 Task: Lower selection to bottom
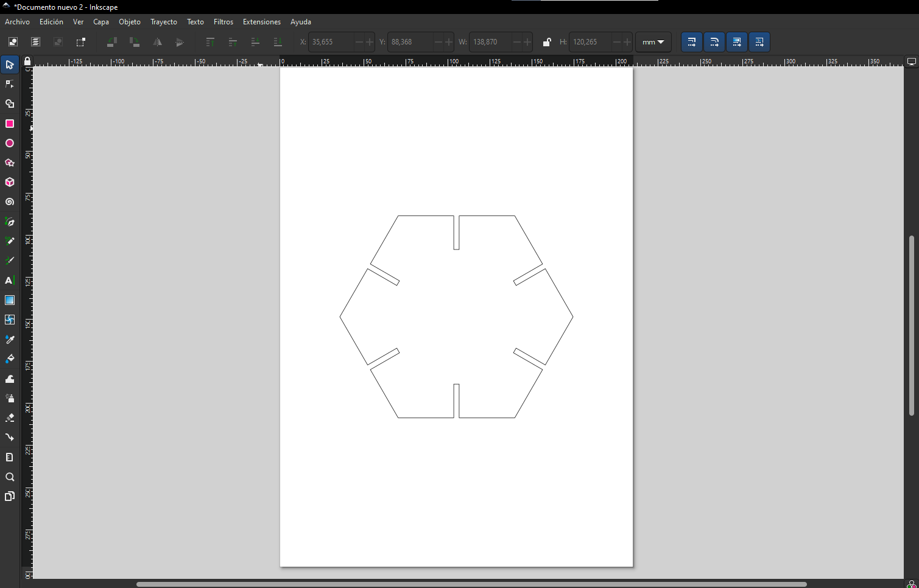(x=278, y=42)
